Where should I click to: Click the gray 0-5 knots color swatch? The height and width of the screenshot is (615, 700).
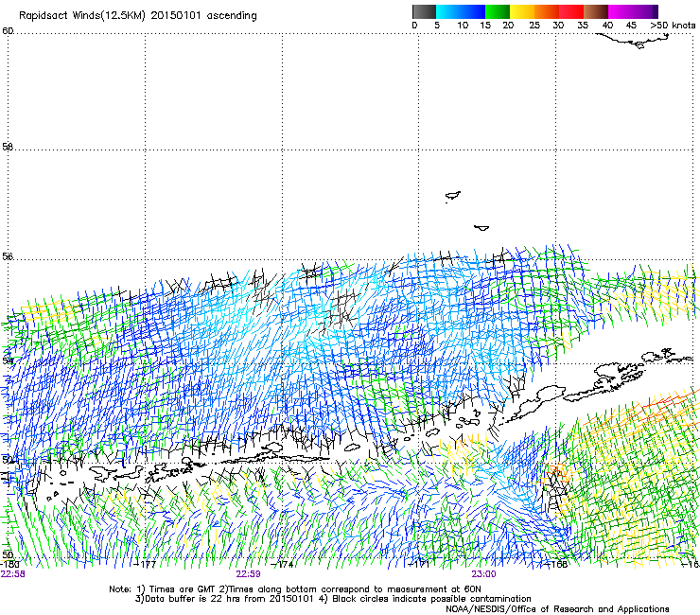424,11
